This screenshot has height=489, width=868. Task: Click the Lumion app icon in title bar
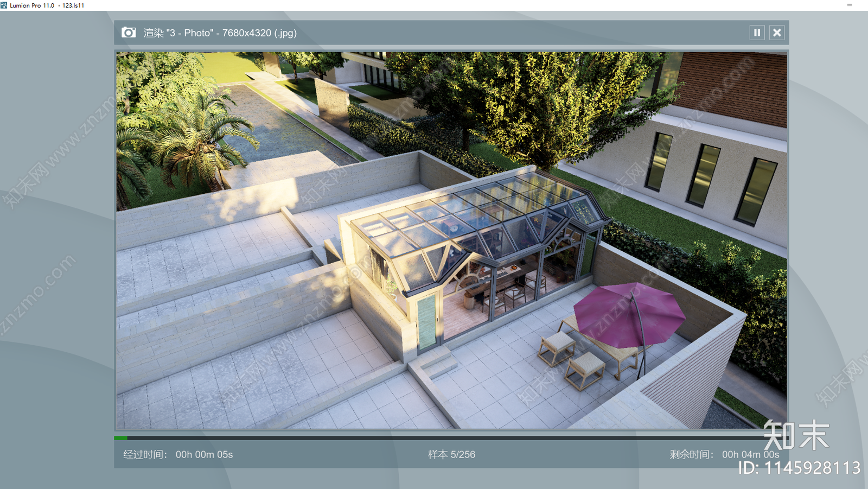(x=4, y=5)
